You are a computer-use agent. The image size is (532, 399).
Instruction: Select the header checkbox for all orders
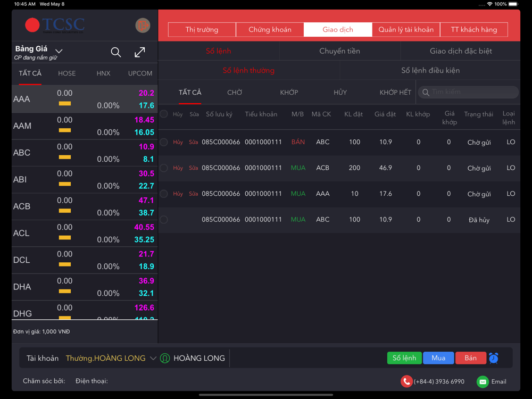(x=164, y=114)
